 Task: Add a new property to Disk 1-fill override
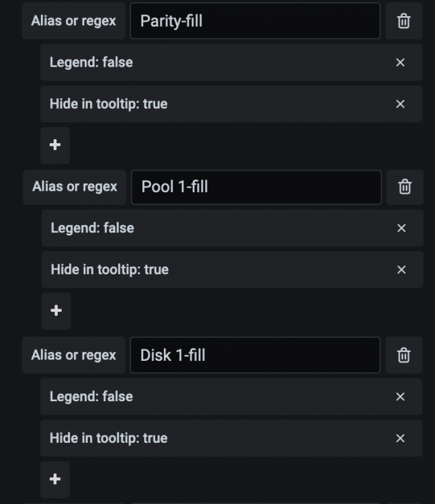55,479
